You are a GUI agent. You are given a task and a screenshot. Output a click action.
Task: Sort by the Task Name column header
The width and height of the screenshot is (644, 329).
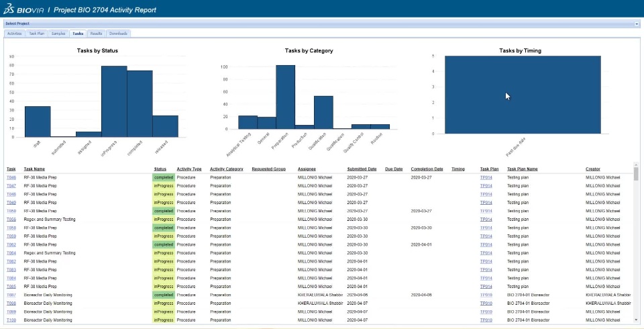pos(34,169)
